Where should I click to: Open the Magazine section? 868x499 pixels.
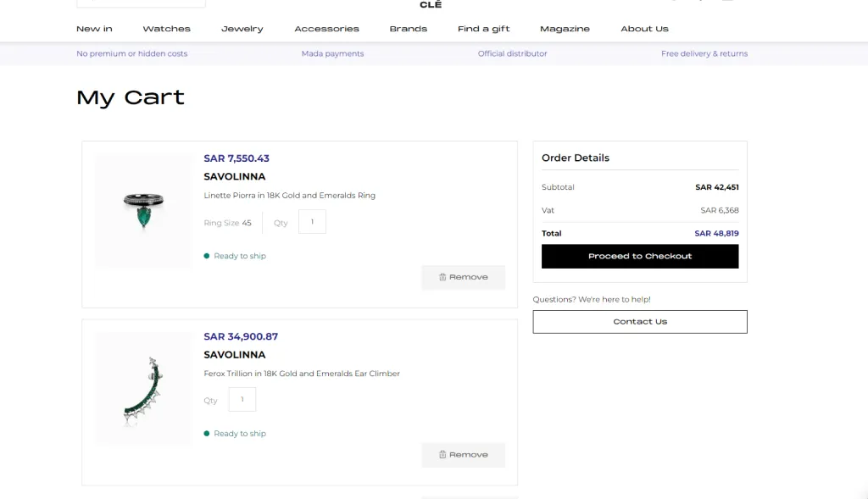click(x=565, y=29)
